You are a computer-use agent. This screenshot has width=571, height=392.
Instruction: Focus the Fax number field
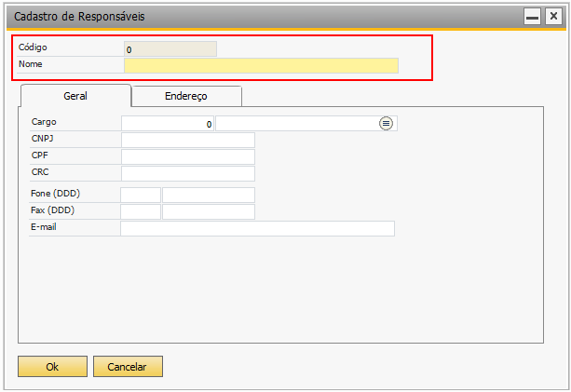209,212
